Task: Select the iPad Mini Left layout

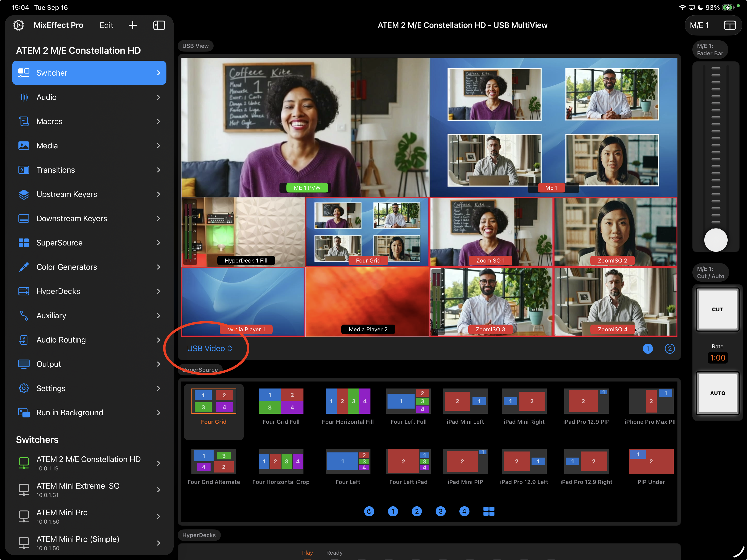Action: click(x=465, y=401)
